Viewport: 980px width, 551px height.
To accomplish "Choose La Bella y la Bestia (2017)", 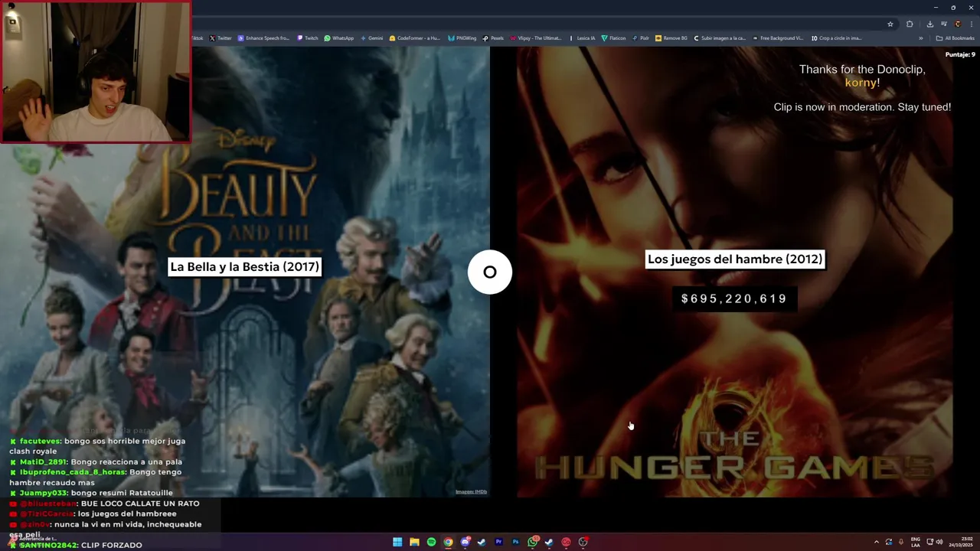I will click(x=245, y=267).
